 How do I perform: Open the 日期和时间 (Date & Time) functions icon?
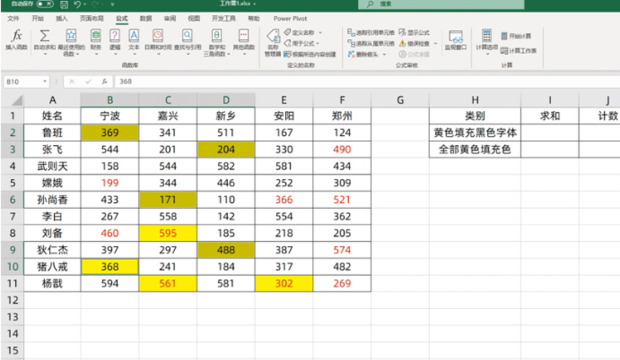coord(158,36)
